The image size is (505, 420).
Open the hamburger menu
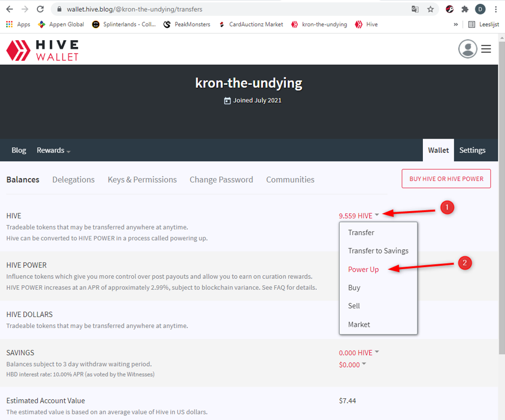click(486, 49)
